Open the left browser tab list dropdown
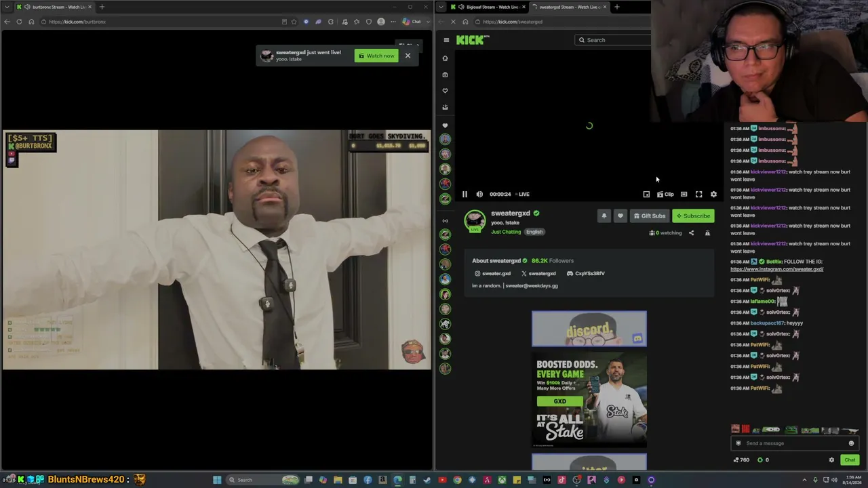The width and height of the screenshot is (868, 488). pos(6,7)
